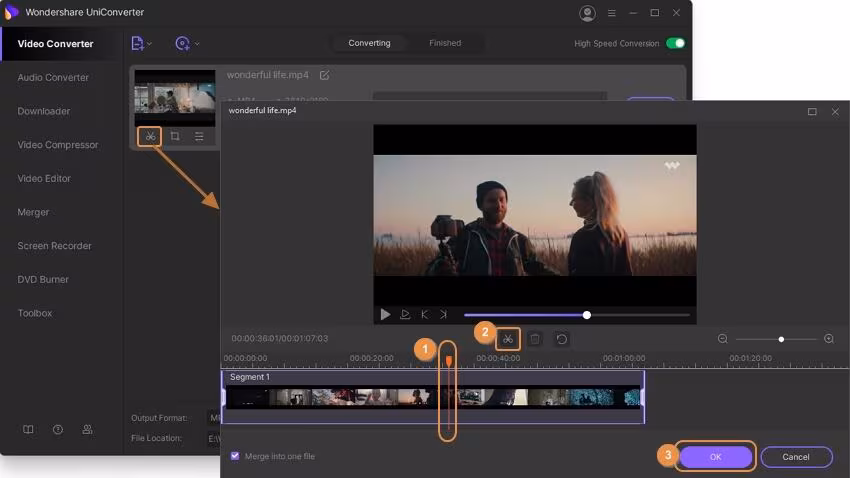Toggle High Speed Conversion switch
The height and width of the screenshot is (478, 850).
pos(676,43)
